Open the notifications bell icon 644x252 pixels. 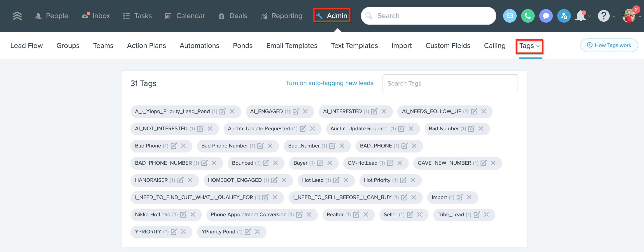(581, 16)
